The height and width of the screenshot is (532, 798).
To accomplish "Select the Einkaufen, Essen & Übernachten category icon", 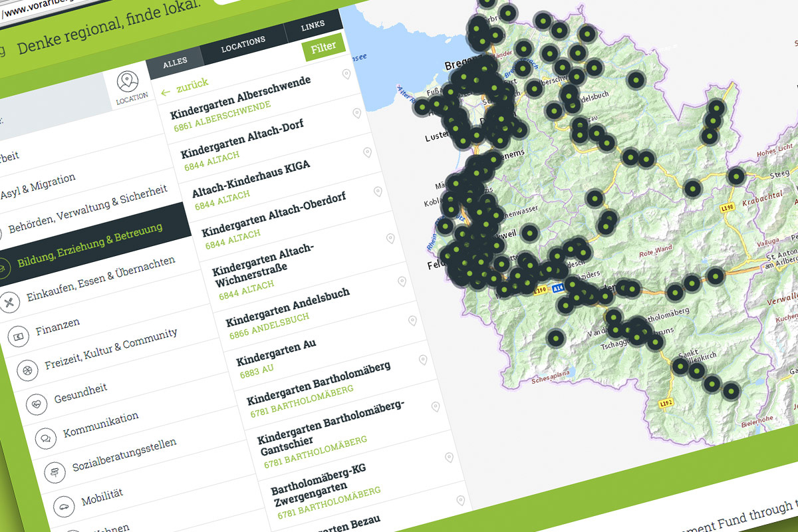I will click(8, 302).
